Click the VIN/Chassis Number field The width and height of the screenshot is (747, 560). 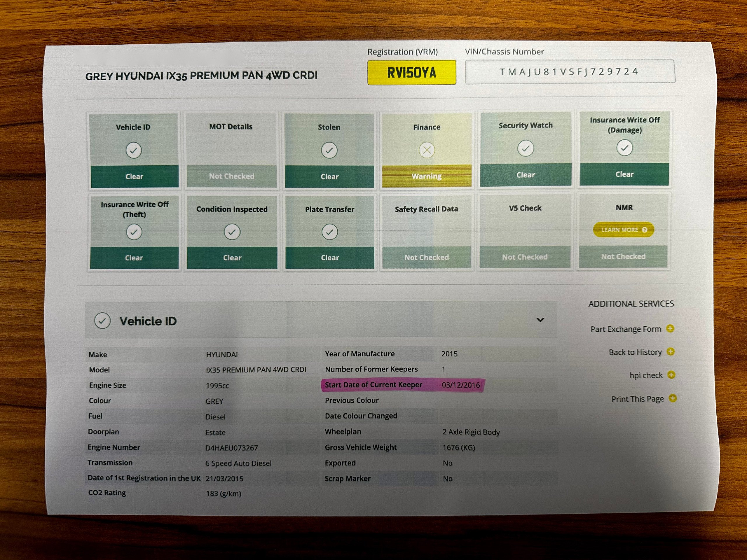[570, 71]
